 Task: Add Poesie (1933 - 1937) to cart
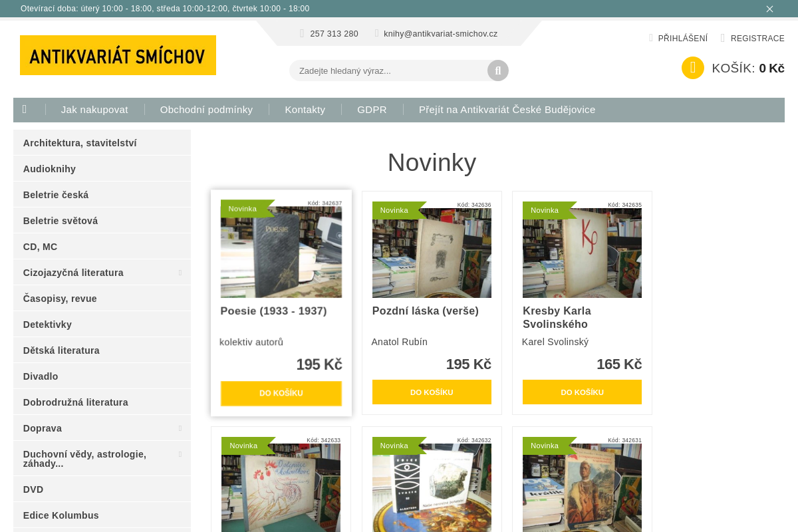281,393
